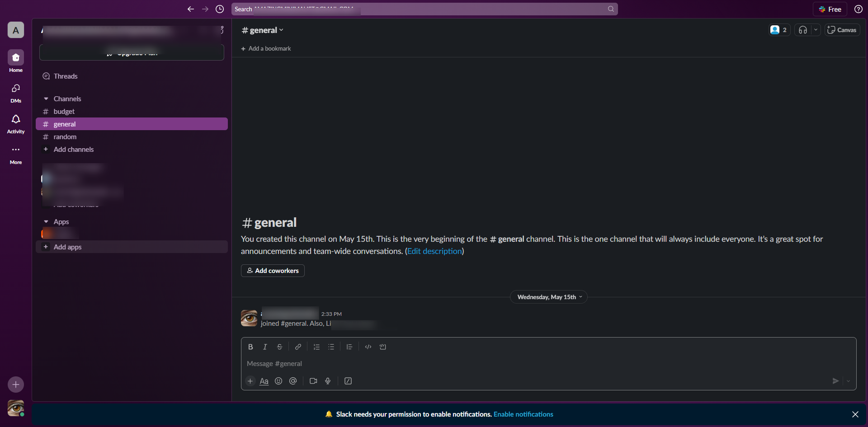The height and width of the screenshot is (427, 868).
Task: Send the message with arrow button
Action: [x=835, y=381]
